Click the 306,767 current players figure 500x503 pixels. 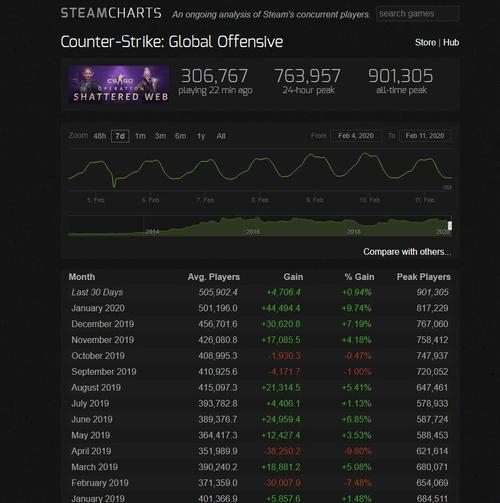click(214, 76)
